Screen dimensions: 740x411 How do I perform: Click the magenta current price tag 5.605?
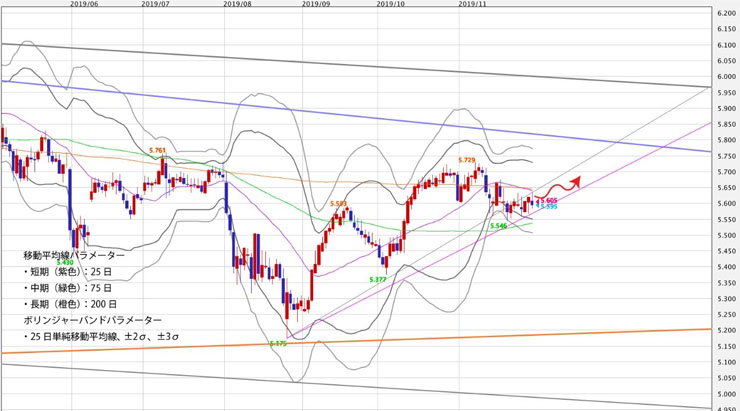coord(547,201)
